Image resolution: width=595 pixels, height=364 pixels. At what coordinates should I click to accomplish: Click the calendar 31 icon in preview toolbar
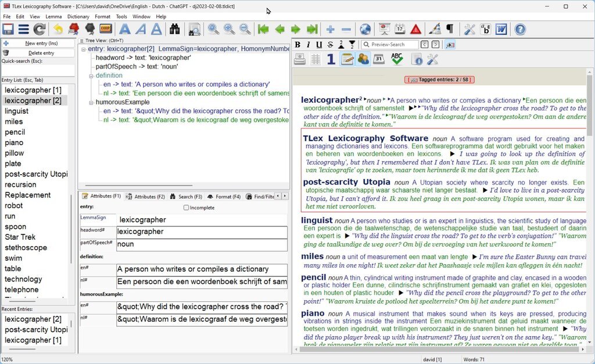click(379, 59)
